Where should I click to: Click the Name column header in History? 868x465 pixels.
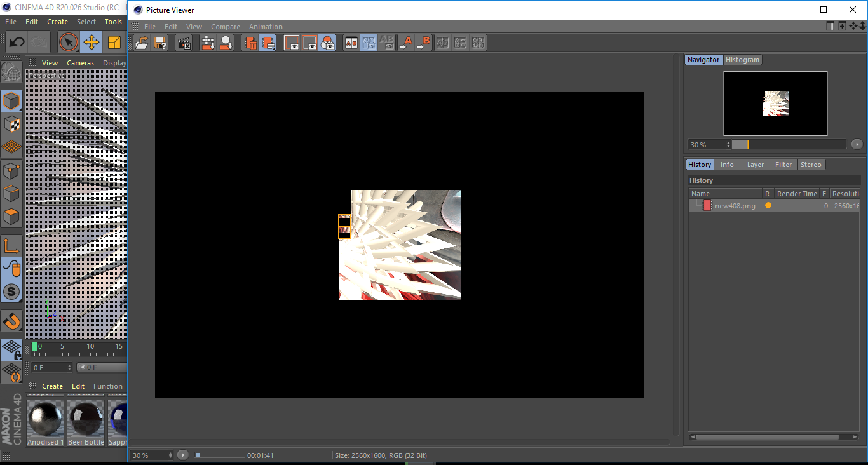tap(726, 194)
